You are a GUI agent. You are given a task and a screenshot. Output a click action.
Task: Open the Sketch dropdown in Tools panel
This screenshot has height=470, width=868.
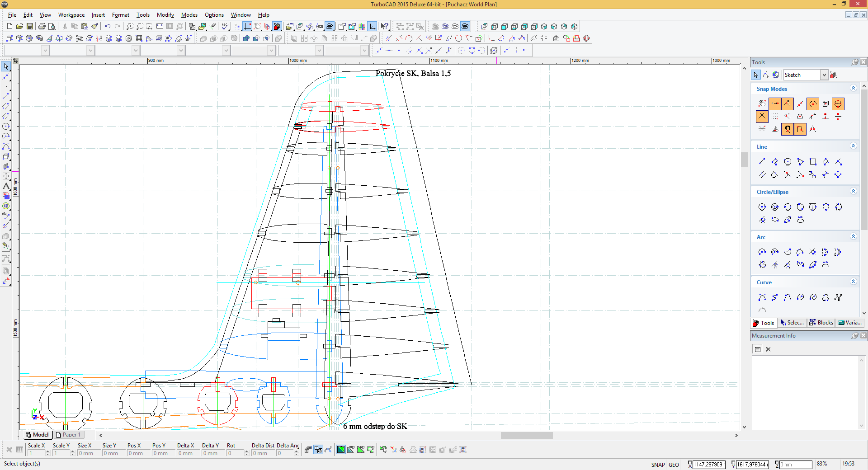(824, 75)
